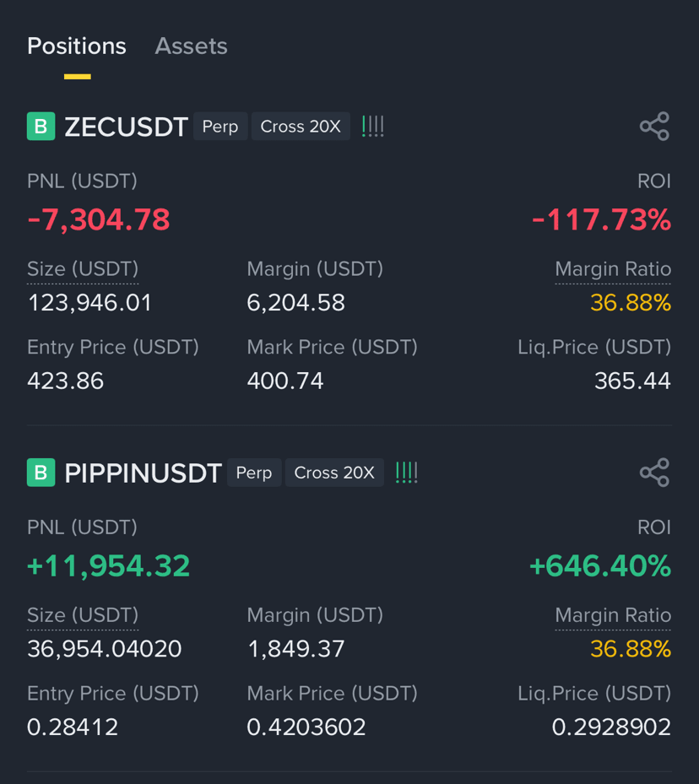The height and width of the screenshot is (784, 699).
Task: Tap ZECUSDT PNL value -7,304.78
Action: pyautogui.click(x=99, y=220)
